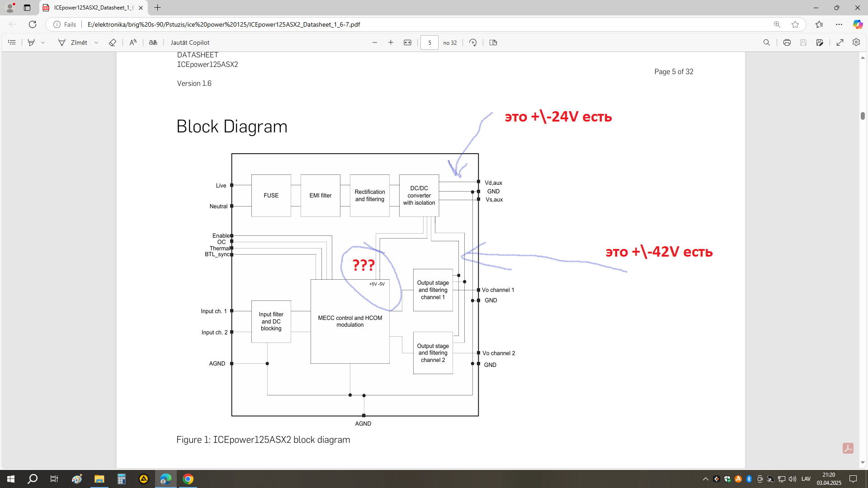Image resolution: width=868 pixels, height=488 pixels.
Task: Zoom out with the minus button
Action: 375,42
